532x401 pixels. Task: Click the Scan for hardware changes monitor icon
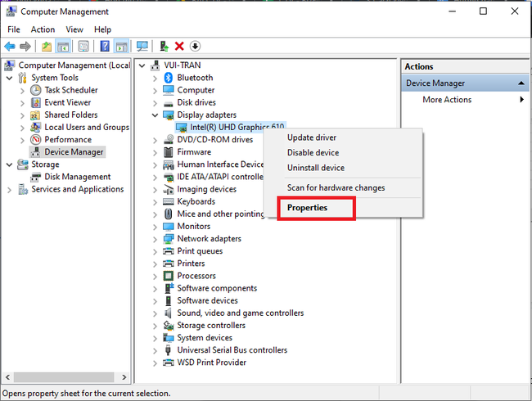[x=142, y=46]
